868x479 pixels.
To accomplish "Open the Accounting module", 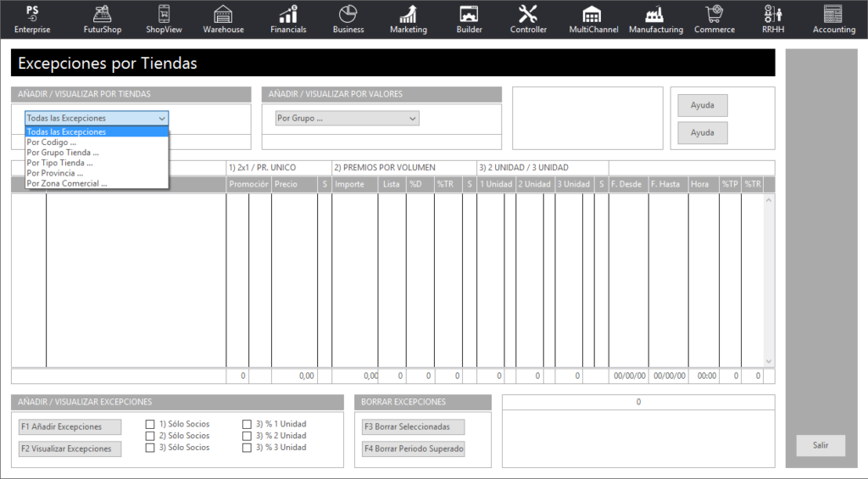I will [x=834, y=20].
